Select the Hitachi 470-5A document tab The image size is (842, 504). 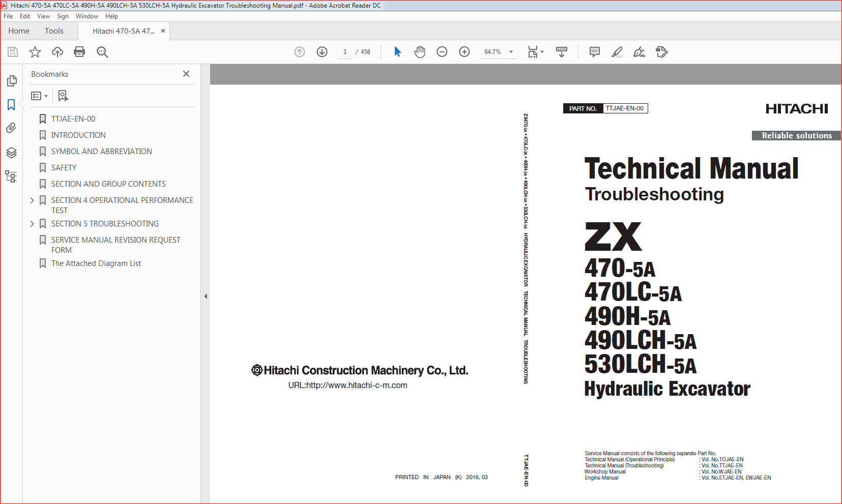click(x=124, y=31)
